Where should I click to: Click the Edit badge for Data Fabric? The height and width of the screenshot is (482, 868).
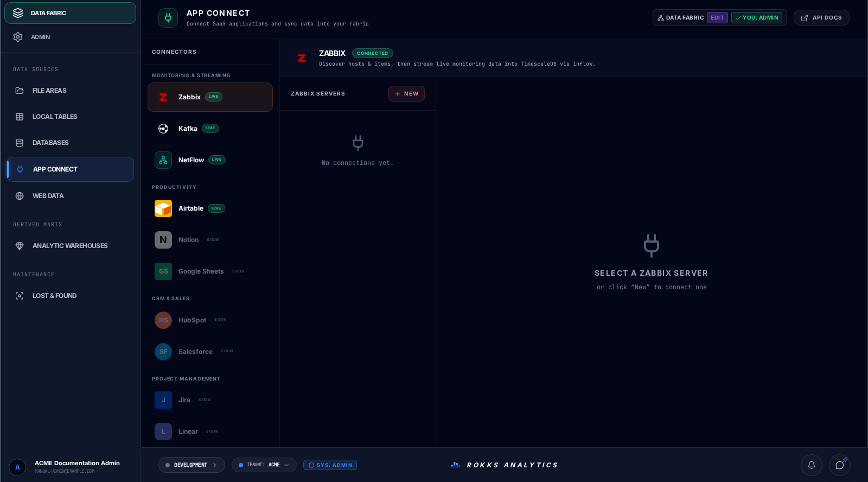click(x=717, y=18)
